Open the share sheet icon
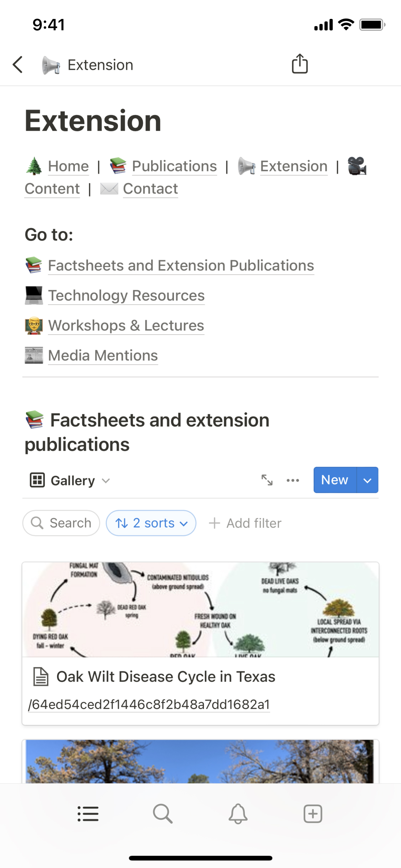Screen dimensions: 401x868 pyautogui.click(x=299, y=64)
